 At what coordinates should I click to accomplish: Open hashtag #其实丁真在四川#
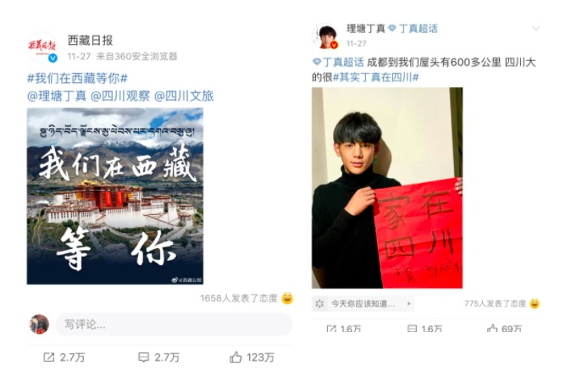pos(375,77)
